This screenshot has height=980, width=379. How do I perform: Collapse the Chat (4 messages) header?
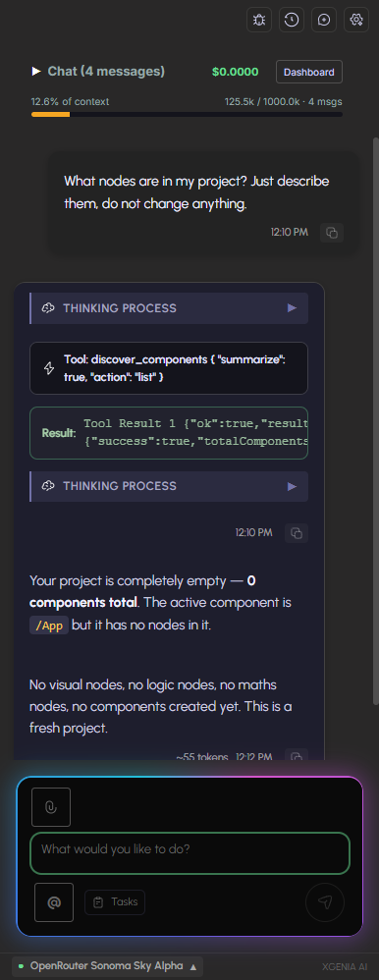tap(98, 72)
